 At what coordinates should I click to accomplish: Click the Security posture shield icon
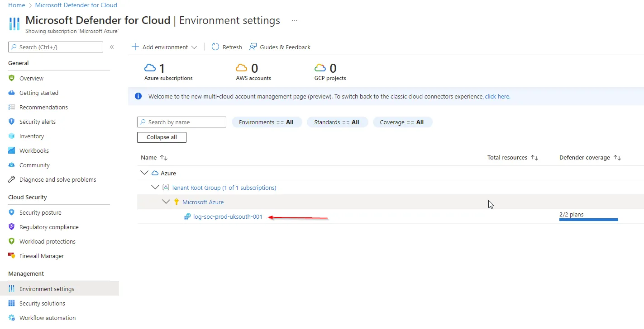(12, 212)
